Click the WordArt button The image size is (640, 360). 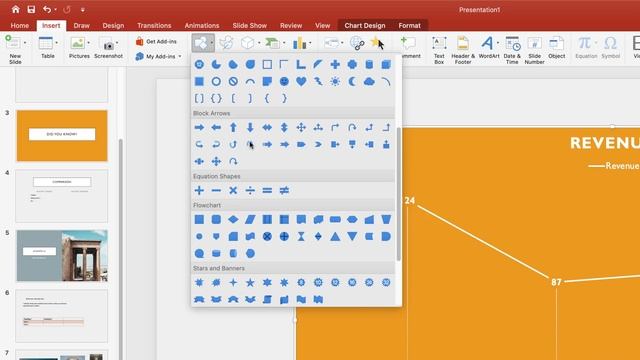[489, 48]
